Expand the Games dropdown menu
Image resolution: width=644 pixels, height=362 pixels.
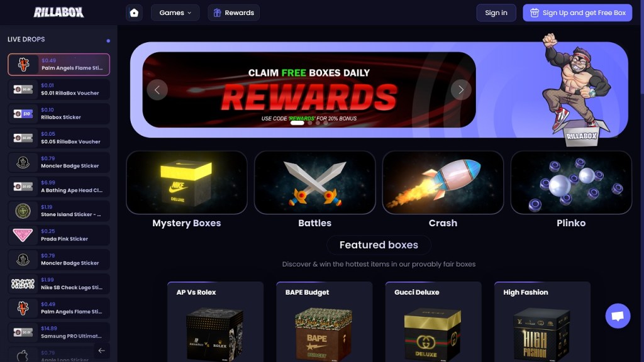click(175, 13)
